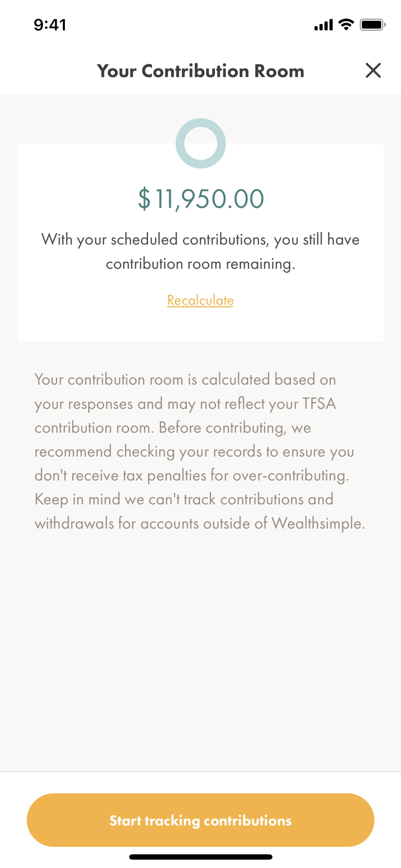The height and width of the screenshot is (868, 401).
Task: Tap the home indicator bar
Action: pyautogui.click(x=200, y=857)
